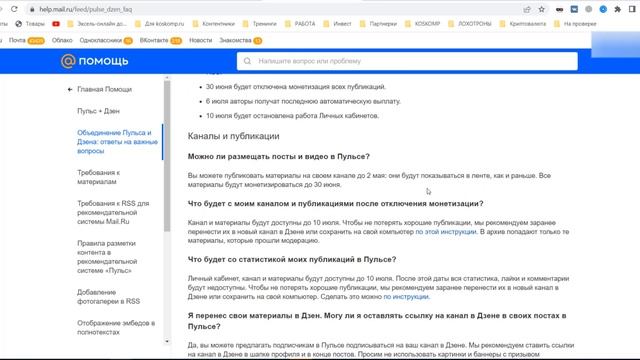The width and height of the screenshot is (640, 360).
Task: Open Требования к RSS sidebar item
Action: [113, 212]
